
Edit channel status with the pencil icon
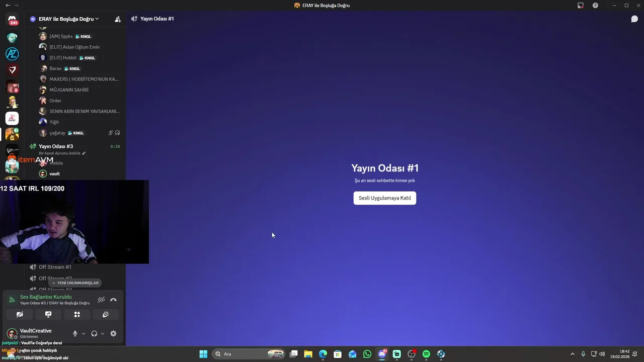(84, 153)
